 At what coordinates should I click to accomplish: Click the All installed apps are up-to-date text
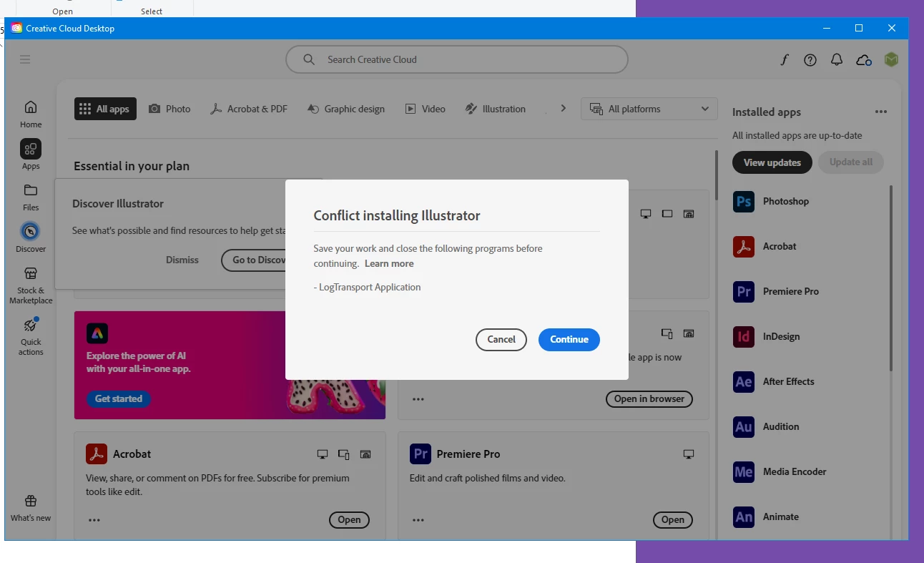coord(797,136)
